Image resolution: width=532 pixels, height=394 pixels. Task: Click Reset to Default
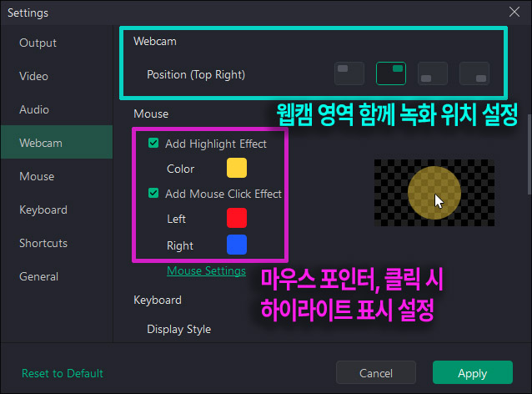coord(63,373)
